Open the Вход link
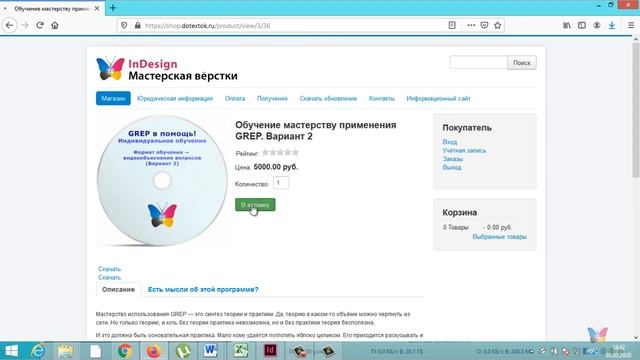 coord(450,142)
